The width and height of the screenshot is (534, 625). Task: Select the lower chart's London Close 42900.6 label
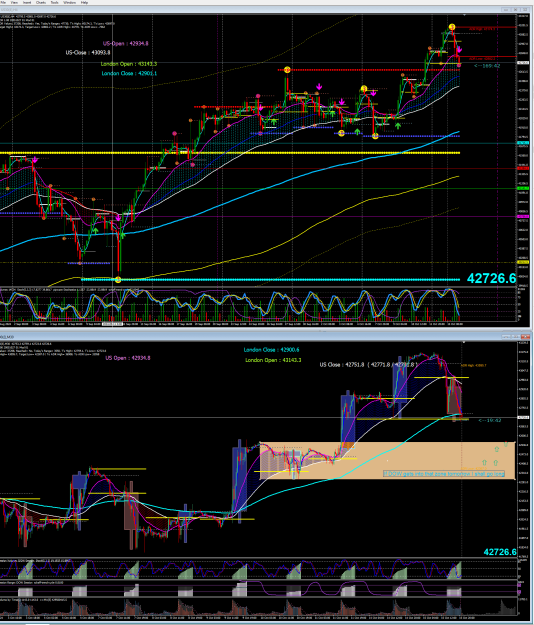click(x=271, y=350)
